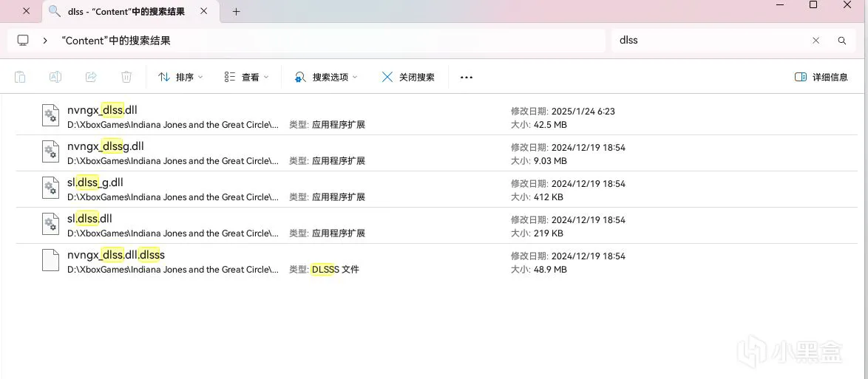Expand the address bar breadcrumb chevron
Viewport: 868px width, 379px height.
click(45, 41)
